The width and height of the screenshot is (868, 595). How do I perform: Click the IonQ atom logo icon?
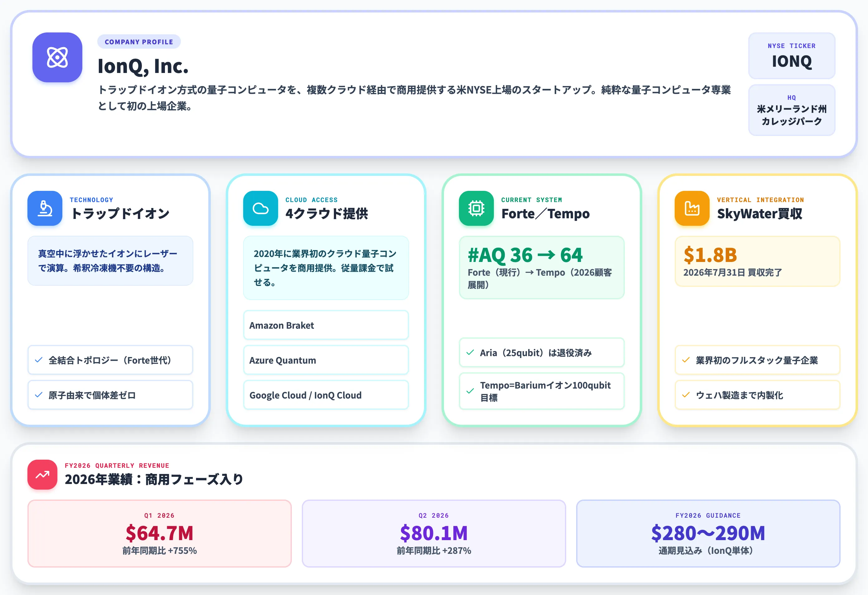pyautogui.click(x=57, y=57)
